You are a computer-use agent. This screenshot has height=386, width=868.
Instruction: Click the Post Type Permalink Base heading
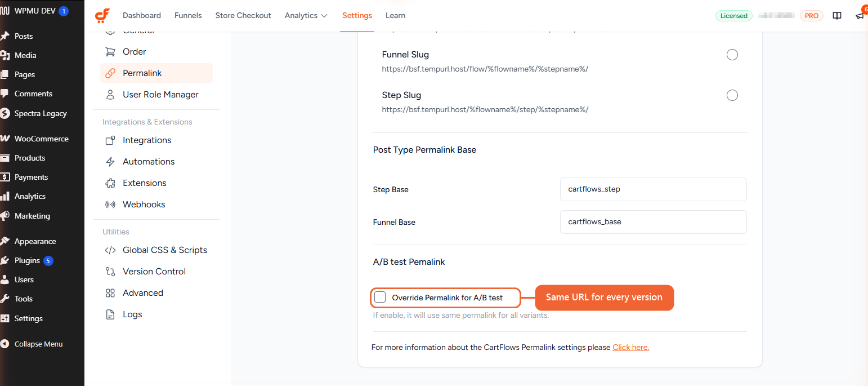424,150
